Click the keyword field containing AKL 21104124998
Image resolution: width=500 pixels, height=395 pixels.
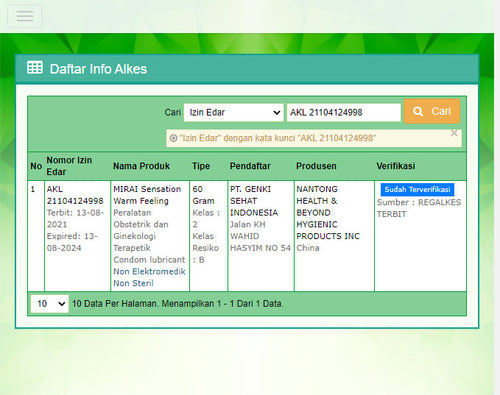click(x=344, y=113)
